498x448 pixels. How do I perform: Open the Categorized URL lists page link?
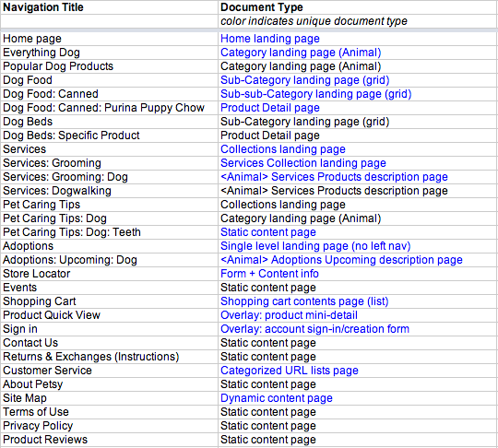point(290,371)
